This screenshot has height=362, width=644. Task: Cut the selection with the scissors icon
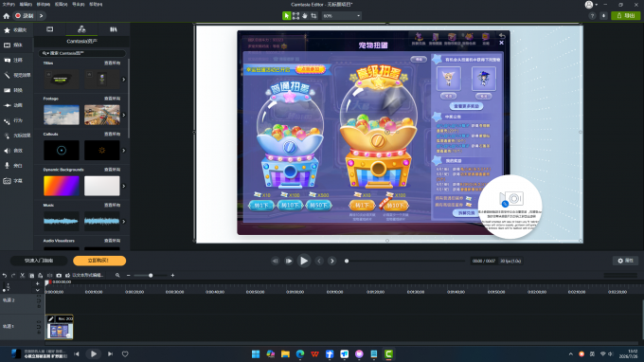(23, 276)
